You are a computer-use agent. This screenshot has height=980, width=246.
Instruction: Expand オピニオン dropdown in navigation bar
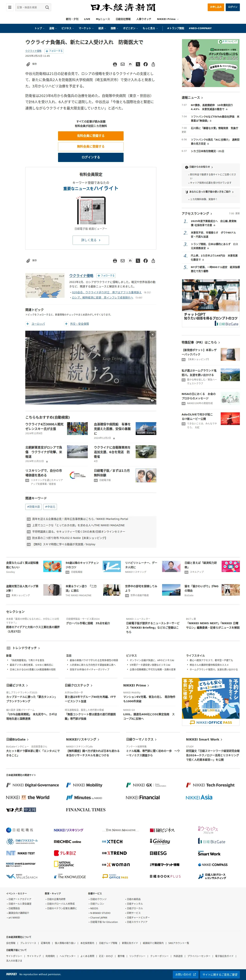(130, 28)
